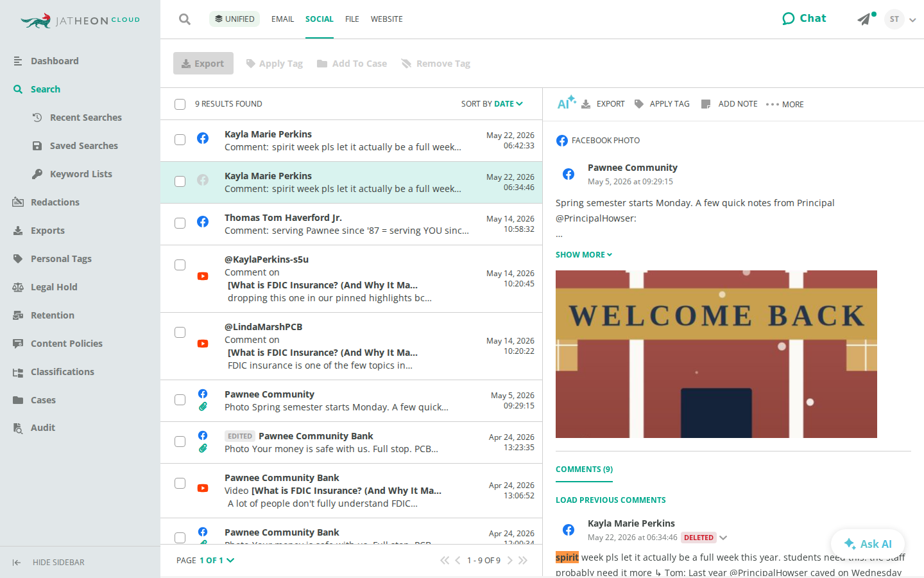This screenshot has width=924, height=578.
Task: Open the Welcome Back photo thumbnail
Action: point(716,354)
